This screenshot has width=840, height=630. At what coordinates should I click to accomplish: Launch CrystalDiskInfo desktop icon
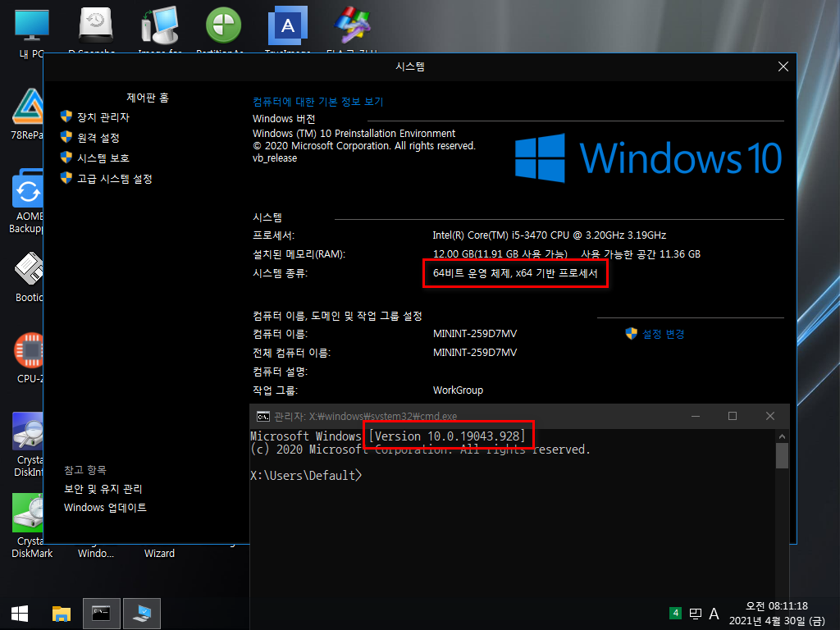coord(28,444)
